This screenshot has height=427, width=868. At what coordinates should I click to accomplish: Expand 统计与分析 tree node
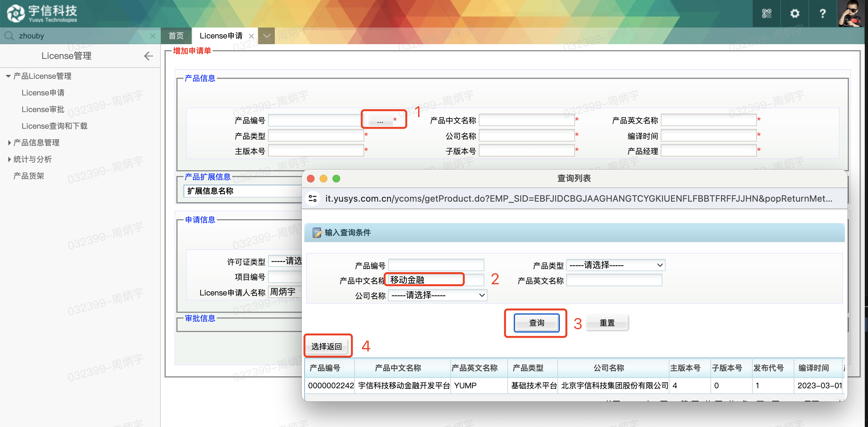(9, 159)
